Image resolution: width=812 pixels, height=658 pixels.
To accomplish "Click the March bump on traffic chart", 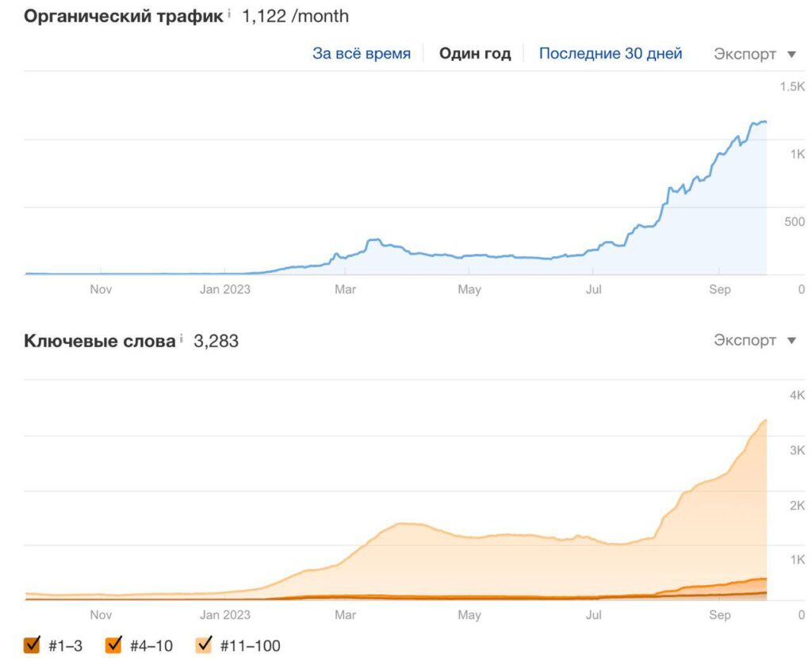I will (x=373, y=240).
